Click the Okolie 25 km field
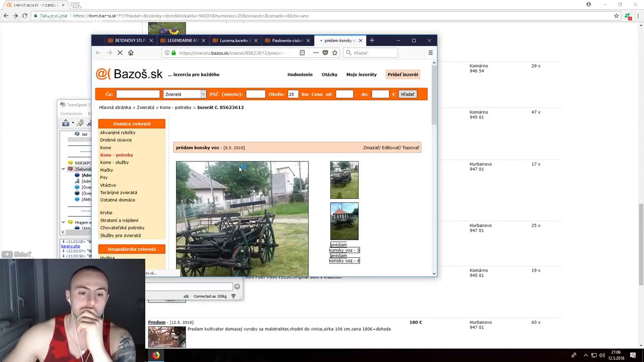 click(x=292, y=94)
